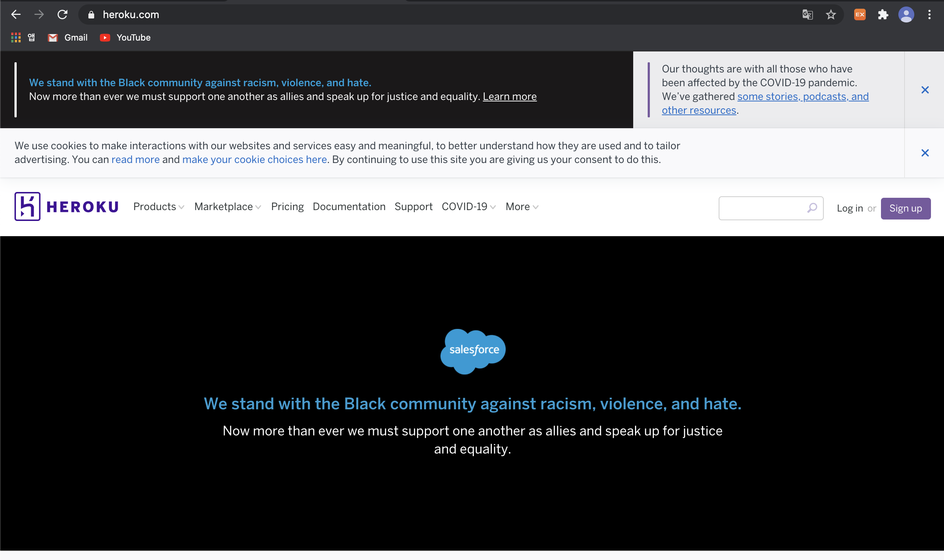Open the More dropdown menu
Image resolution: width=944 pixels, height=560 pixels.
pos(521,206)
